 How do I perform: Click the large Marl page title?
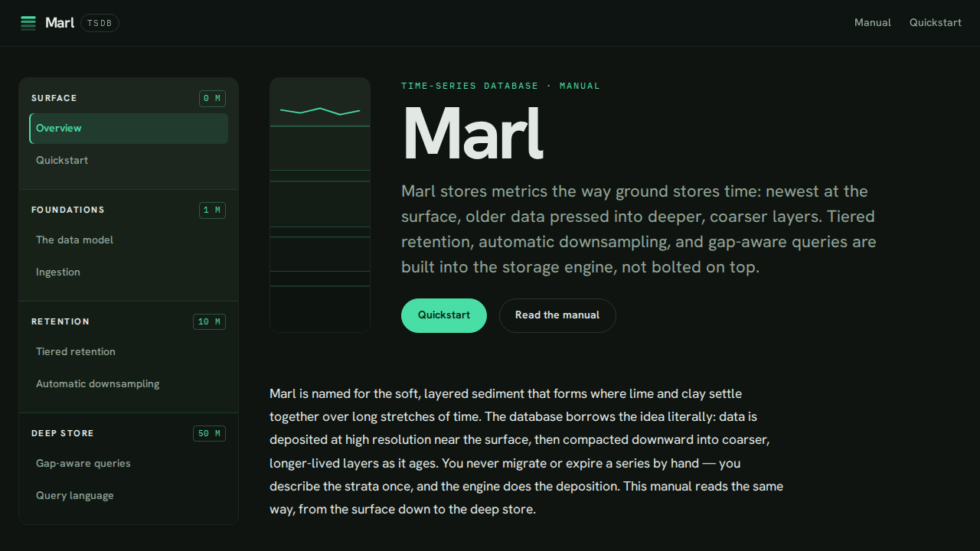click(472, 135)
